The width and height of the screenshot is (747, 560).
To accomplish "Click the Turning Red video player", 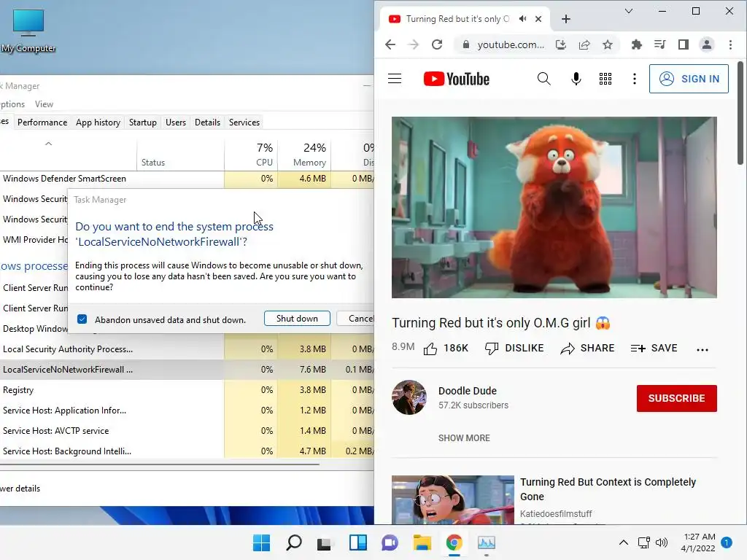I will pyautogui.click(x=554, y=207).
